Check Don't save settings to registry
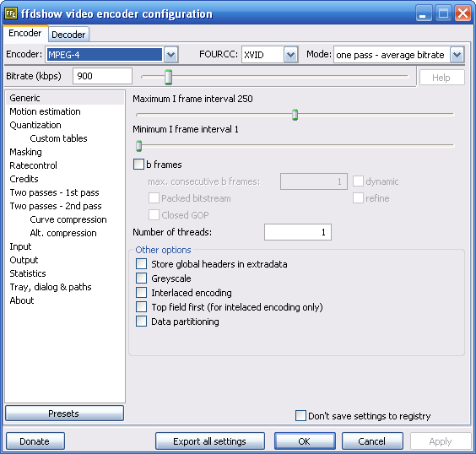 click(x=300, y=416)
